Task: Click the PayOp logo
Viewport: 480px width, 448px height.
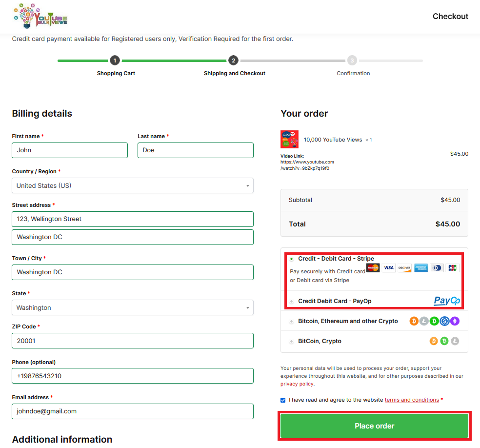Action: point(447,301)
